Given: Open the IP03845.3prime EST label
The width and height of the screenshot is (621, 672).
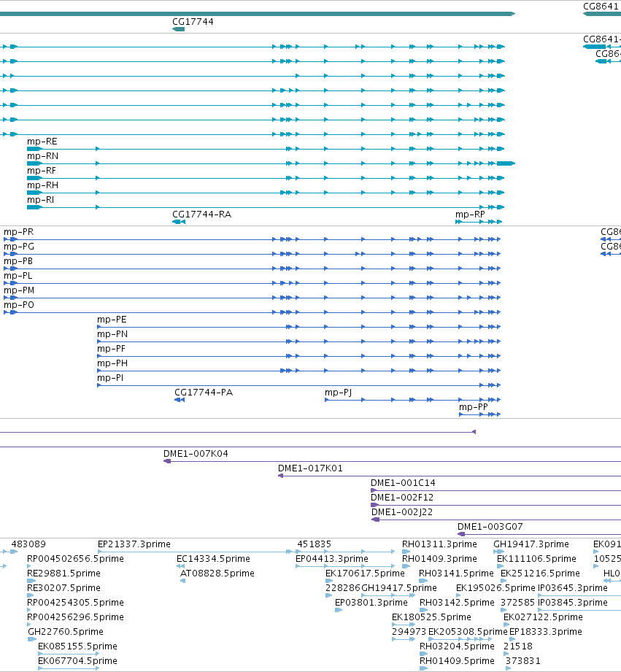Looking at the screenshot, I should click(573, 602).
